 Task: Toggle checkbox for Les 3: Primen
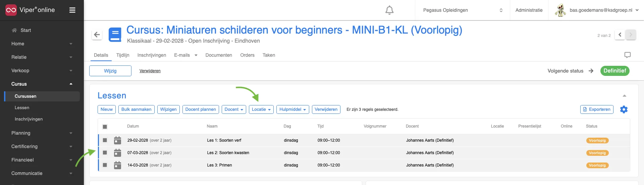click(x=105, y=165)
